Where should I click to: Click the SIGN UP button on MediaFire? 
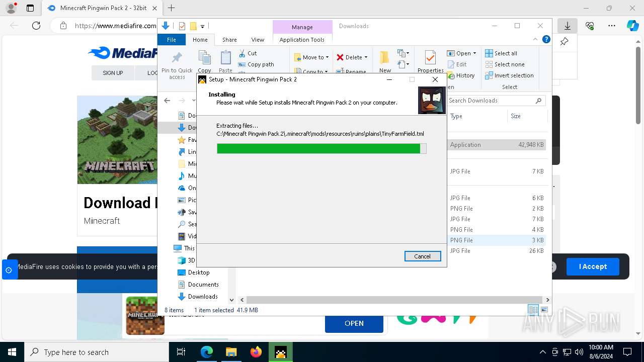click(113, 73)
